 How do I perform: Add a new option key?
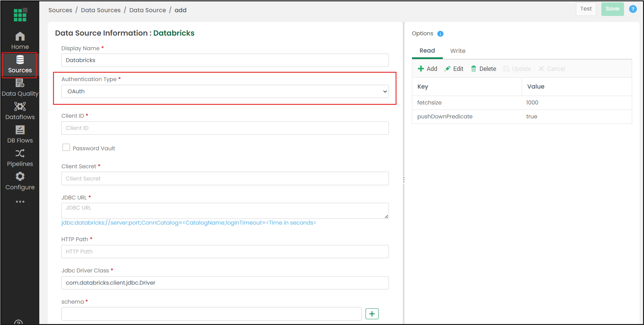[428, 69]
